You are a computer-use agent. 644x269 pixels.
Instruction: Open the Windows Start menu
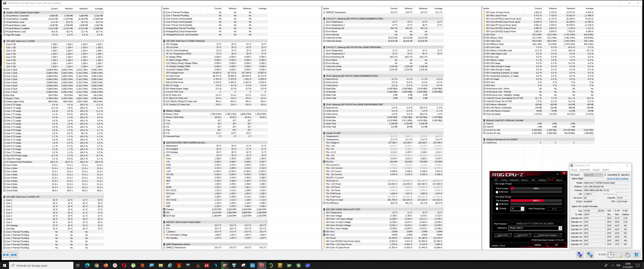point(4,265)
